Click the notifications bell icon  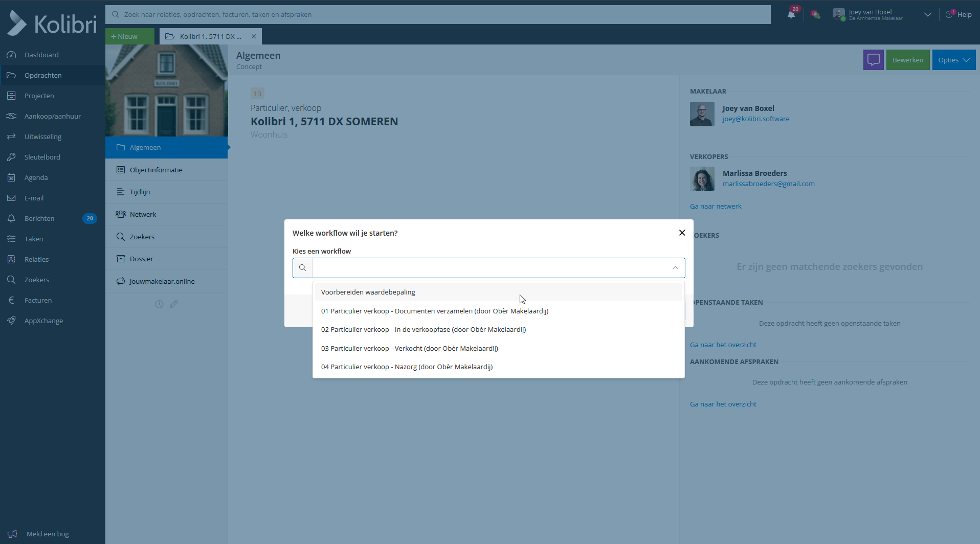pos(791,14)
